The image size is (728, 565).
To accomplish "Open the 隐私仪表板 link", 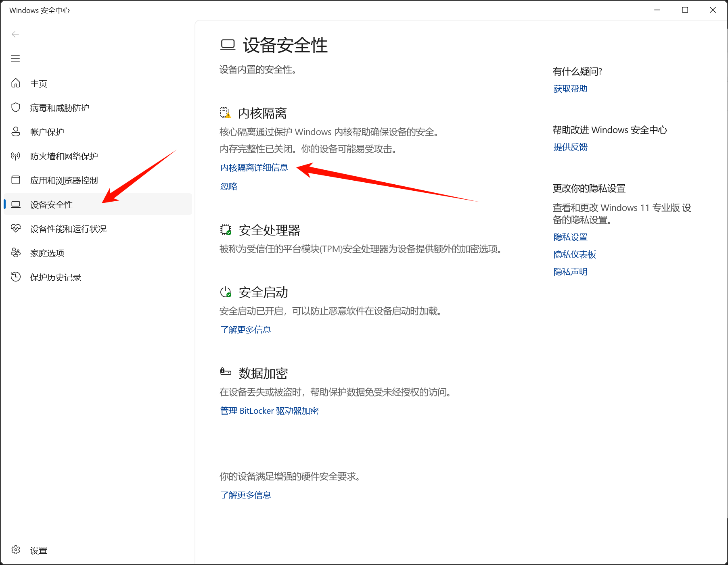I will [575, 254].
